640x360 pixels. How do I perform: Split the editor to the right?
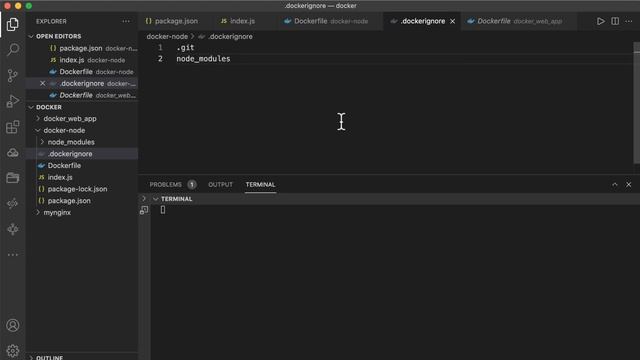point(615,21)
